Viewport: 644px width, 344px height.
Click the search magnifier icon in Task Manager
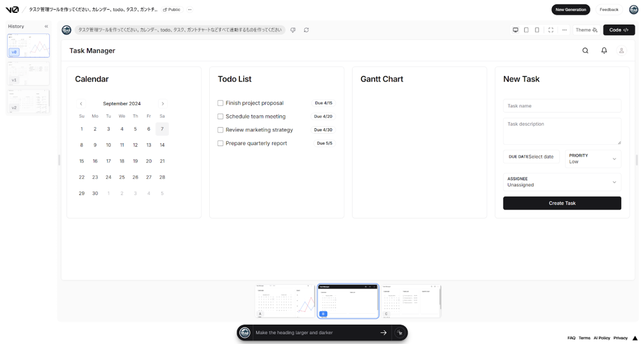point(586,50)
